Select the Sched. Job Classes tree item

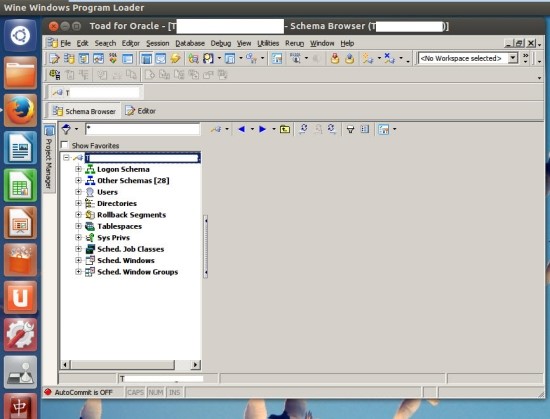130,249
